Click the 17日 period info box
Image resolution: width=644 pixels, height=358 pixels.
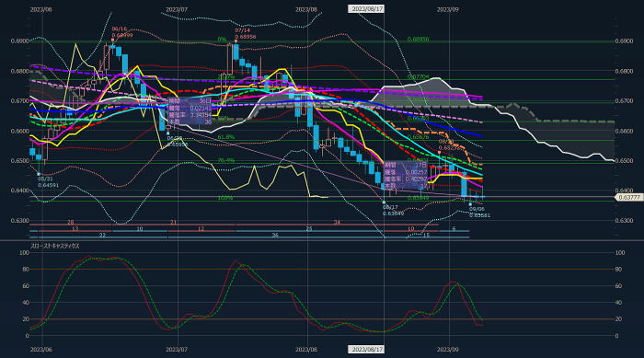point(406,176)
